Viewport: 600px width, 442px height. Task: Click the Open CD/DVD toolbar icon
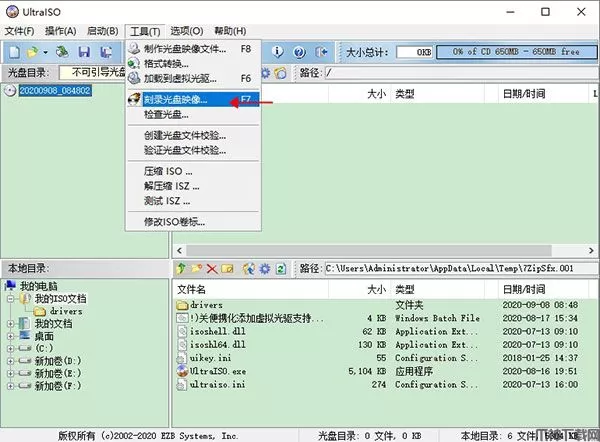click(x=62, y=52)
